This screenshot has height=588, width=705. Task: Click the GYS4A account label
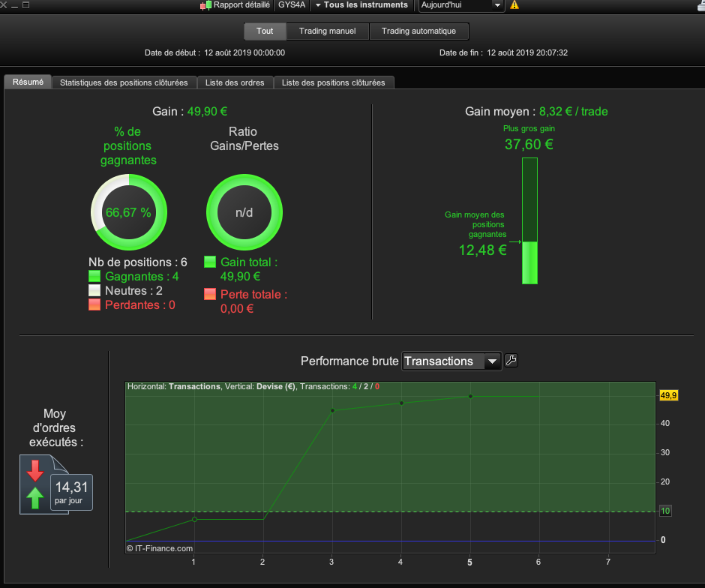[x=292, y=5]
